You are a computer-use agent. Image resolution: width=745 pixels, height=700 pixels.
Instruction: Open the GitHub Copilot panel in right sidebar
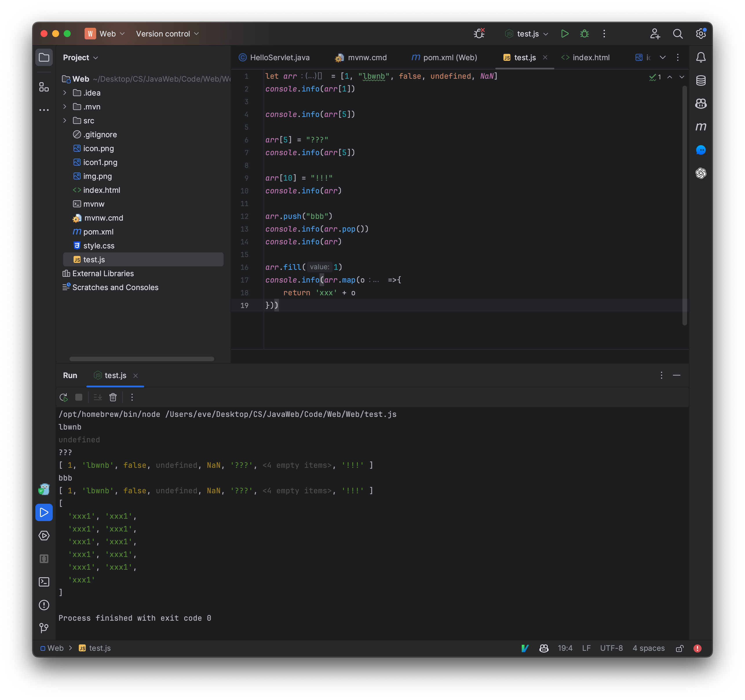[x=700, y=103]
